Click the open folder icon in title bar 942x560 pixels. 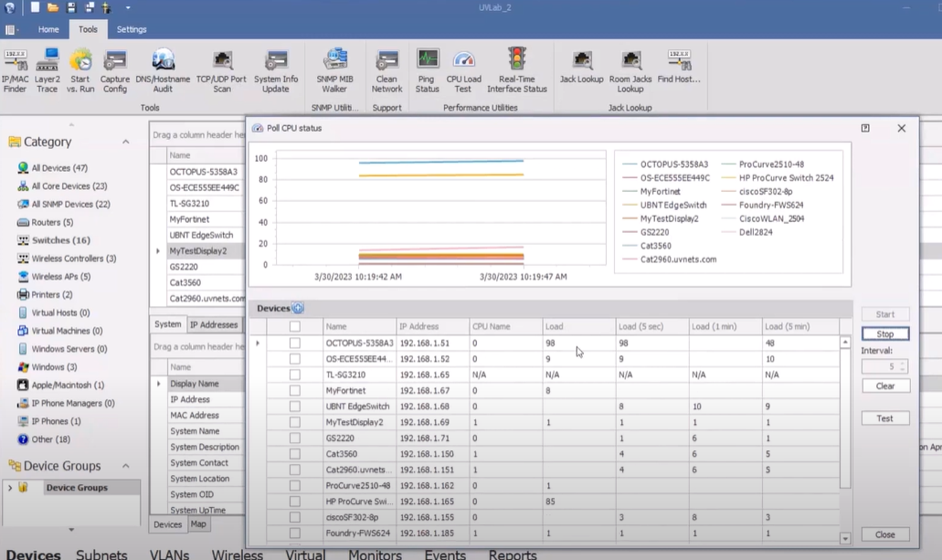click(x=53, y=8)
